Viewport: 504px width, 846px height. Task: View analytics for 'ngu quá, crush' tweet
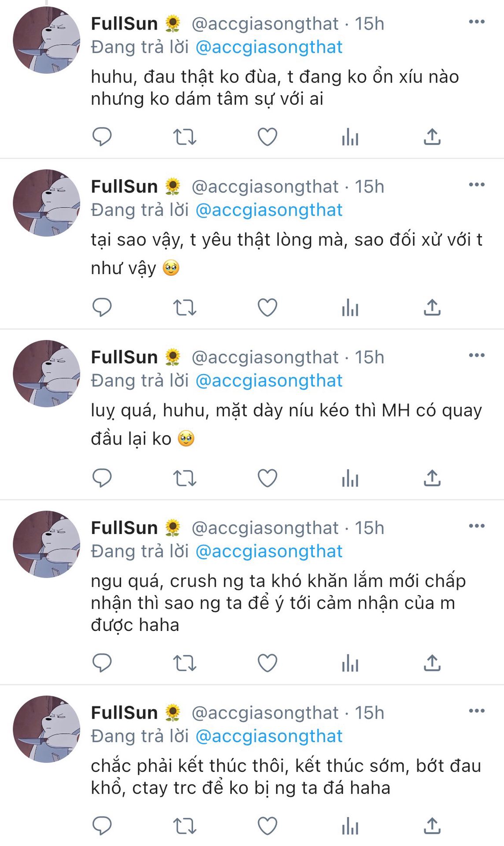[x=350, y=663]
